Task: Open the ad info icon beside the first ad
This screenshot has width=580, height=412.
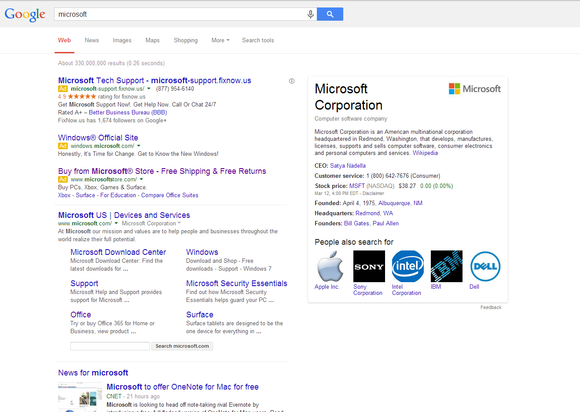Action: pos(291,81)
